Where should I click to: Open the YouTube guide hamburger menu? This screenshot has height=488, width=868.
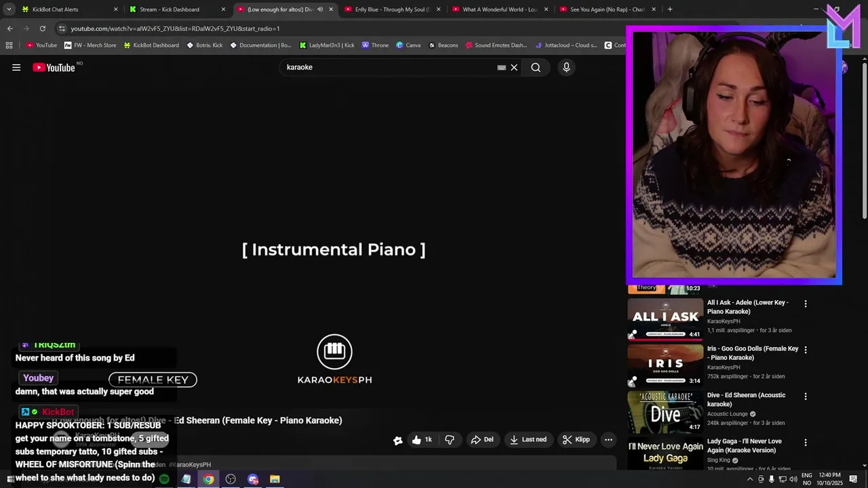coord(16,67)
